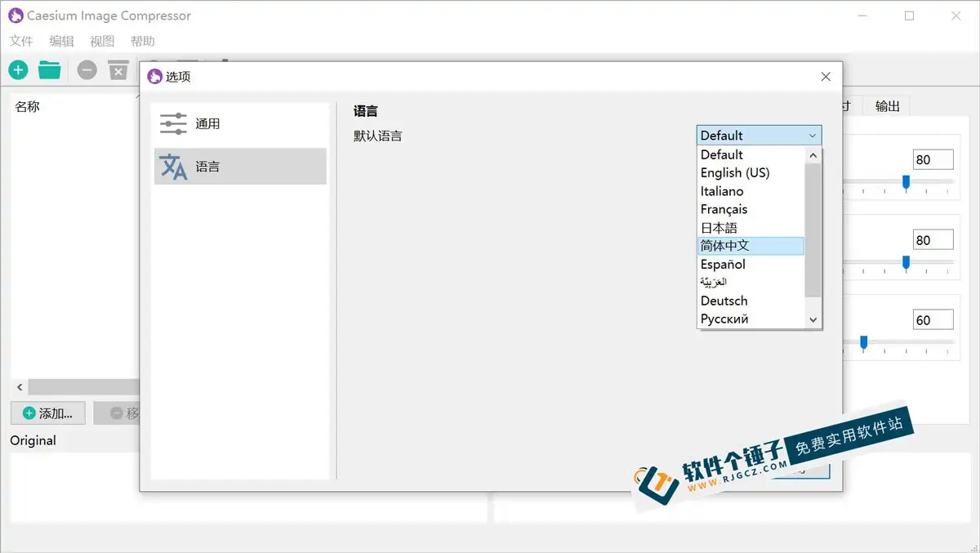This screenshot has height=553, width=980.
Task: Select 日本語 in the language dropdown
Action: [751, 228]
